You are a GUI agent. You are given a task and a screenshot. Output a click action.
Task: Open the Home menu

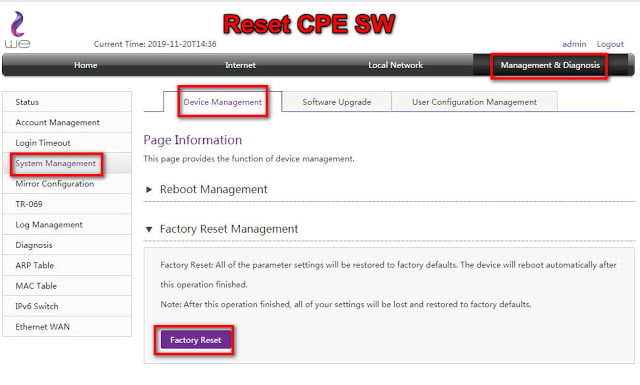click(85, 65)
